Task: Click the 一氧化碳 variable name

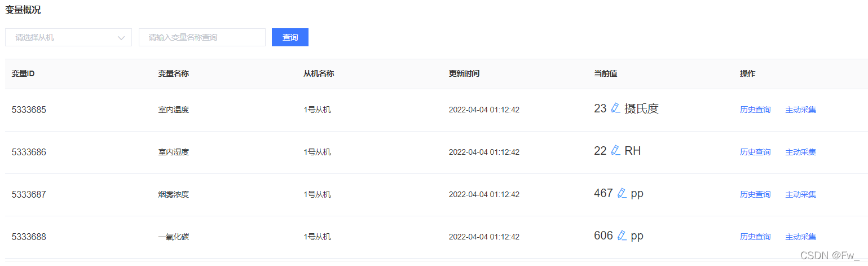Action: pos(173,237)
